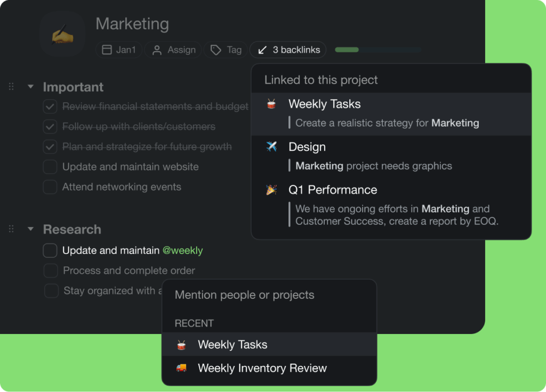Click the green project progress bar
546x392 pixels.
pos(347,49)
